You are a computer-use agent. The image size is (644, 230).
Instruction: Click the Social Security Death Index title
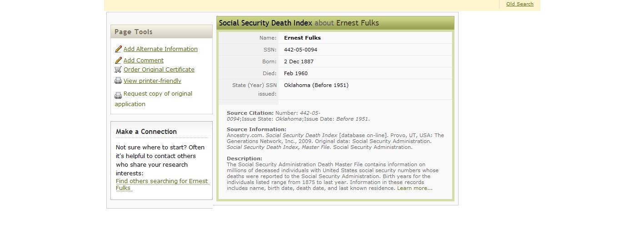tap(265, 23)
